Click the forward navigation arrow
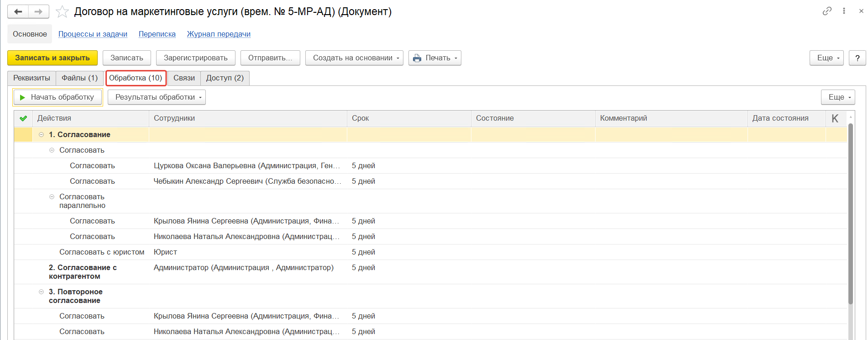Image resolution: width=868 pixels, height=340 pixels. coord(39,12)
